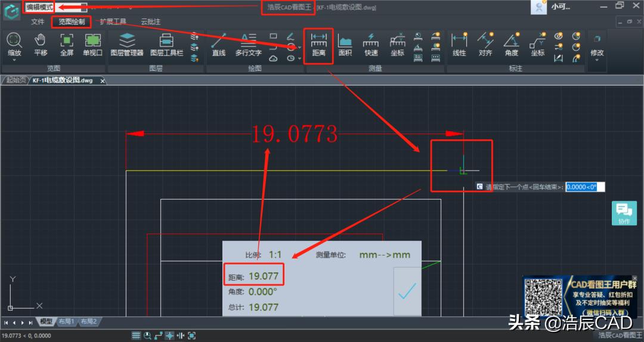Open the 图层管理器 layer manager
Viewport: 644px width, 342px height.
tap(127, 44)
